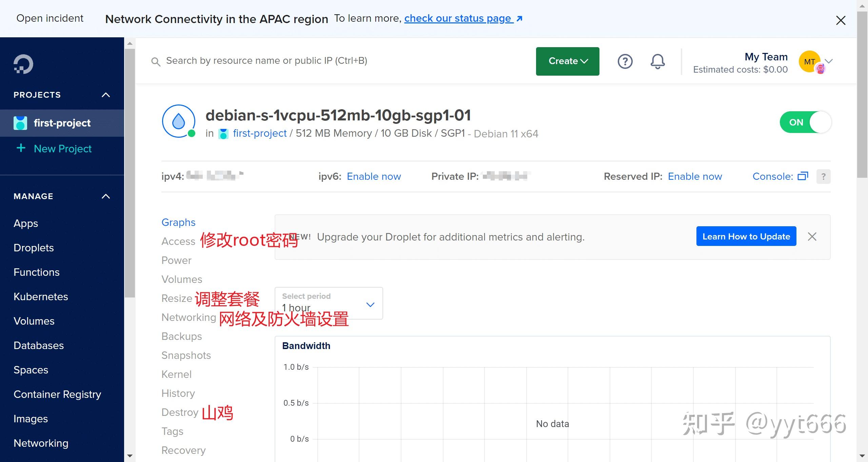Screen dimensions: 868x462
Task: Click the plus icon for New Project
Action: click(x=21, y=148)
